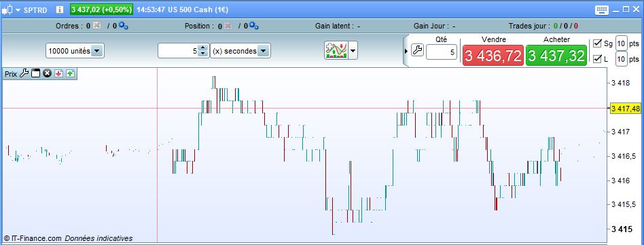Click the red down arrow icon in Prix toolbar

point(58,73)
